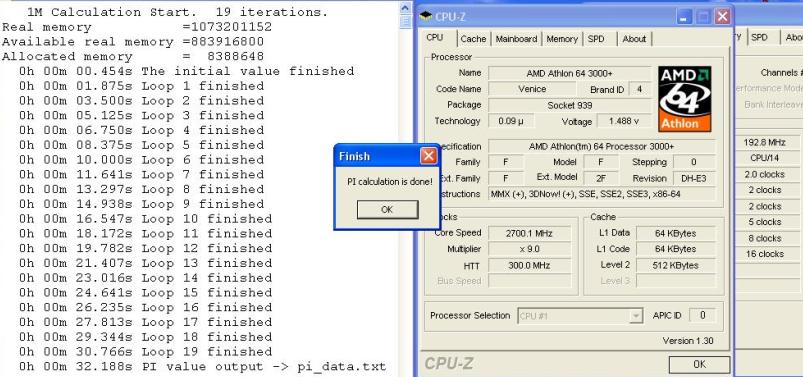Click the SPD tab of the background window
Image resolution: width=803 pixels, height=377 pixels.
point(760,38)
